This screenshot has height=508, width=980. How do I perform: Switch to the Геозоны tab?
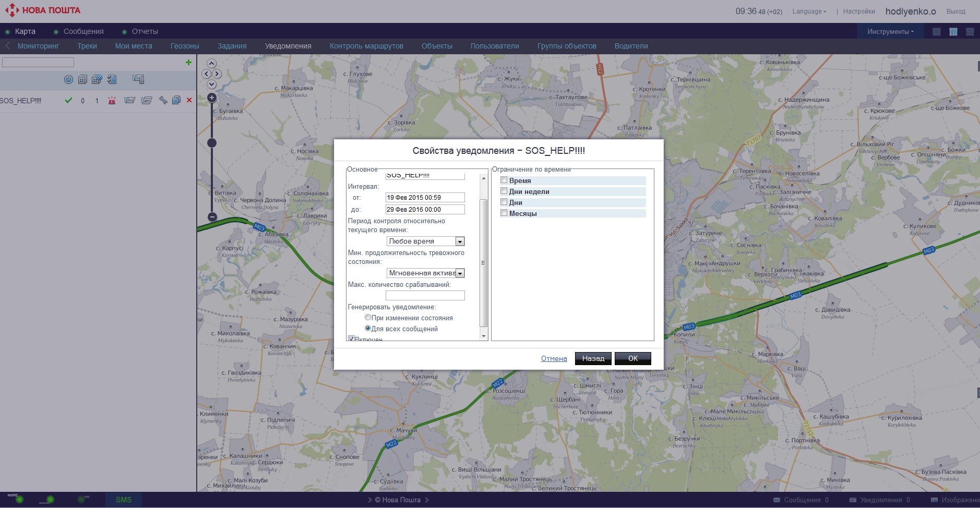coord(185,46)
